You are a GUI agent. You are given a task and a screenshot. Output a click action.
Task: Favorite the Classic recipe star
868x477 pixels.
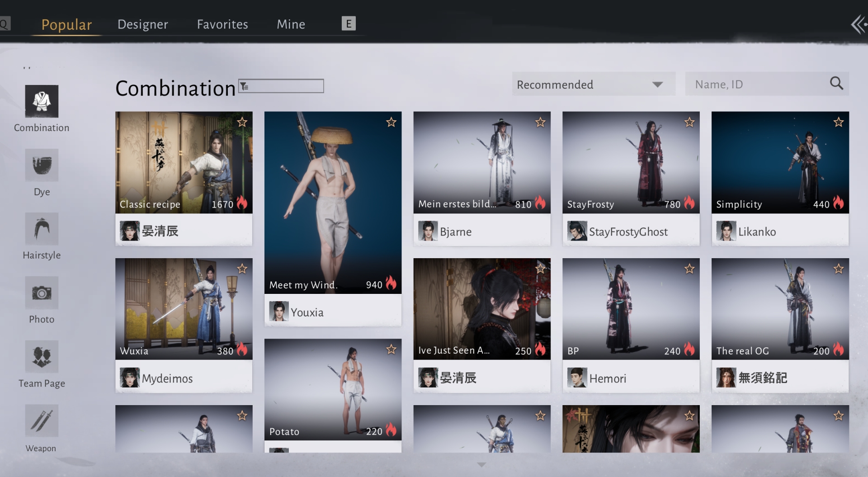pos(242,122)
